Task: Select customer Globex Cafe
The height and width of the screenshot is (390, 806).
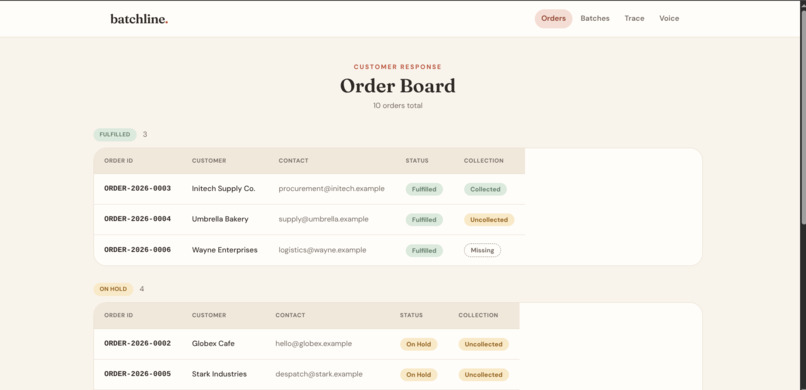Action: point(213,343)
